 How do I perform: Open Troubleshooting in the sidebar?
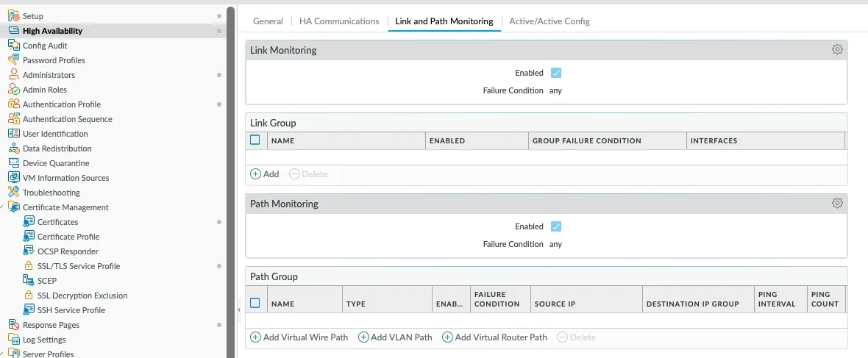(x=51, y=193)
